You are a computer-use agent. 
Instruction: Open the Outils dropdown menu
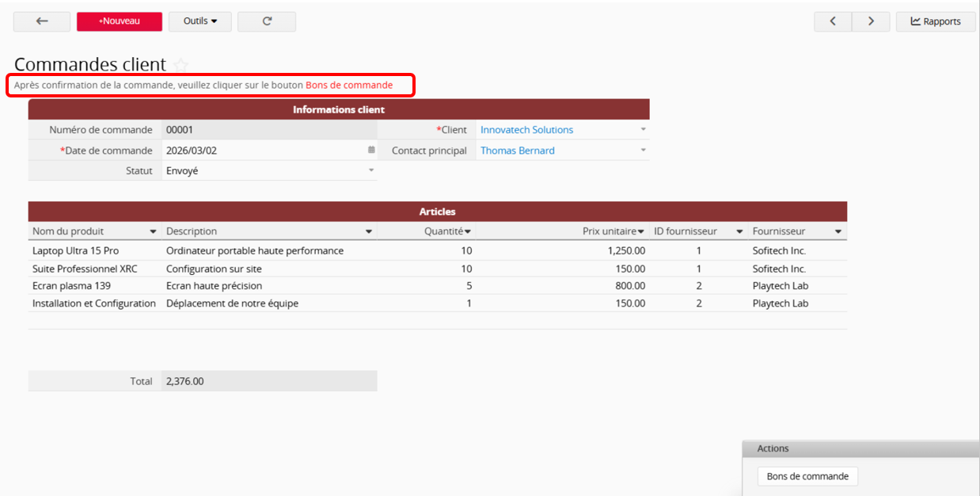pos(200,21)
